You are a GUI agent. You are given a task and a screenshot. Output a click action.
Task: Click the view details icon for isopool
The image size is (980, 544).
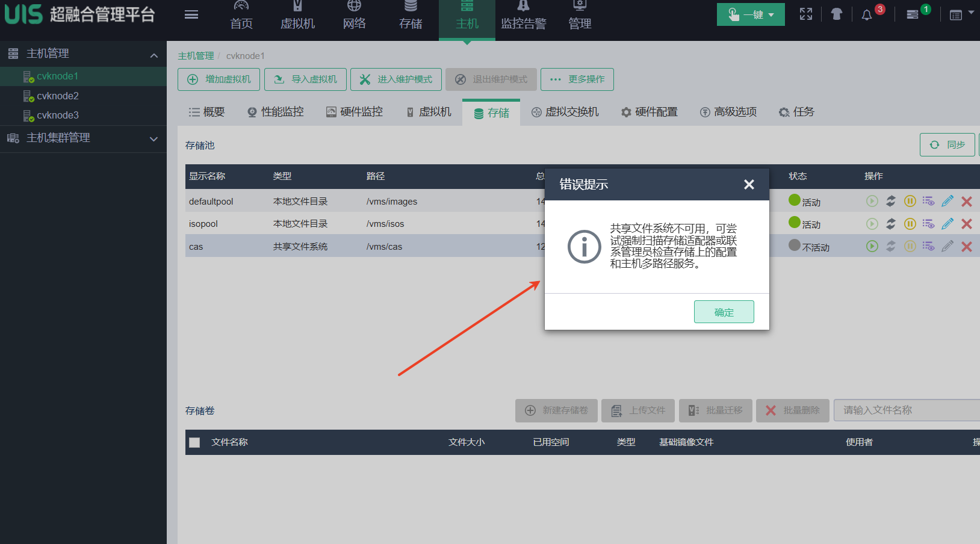pos(928,224)
